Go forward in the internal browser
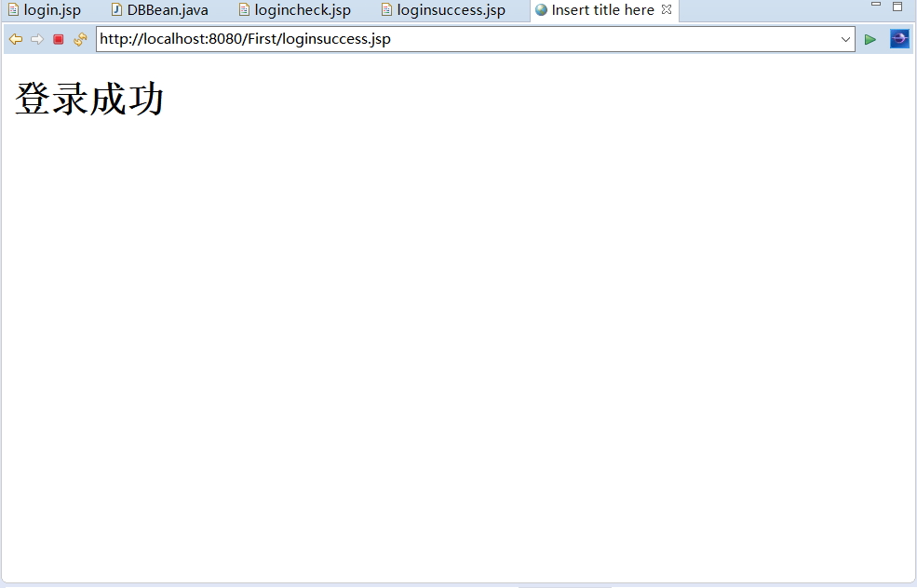This screenshot has height=588, width=917. pos(37,39)
